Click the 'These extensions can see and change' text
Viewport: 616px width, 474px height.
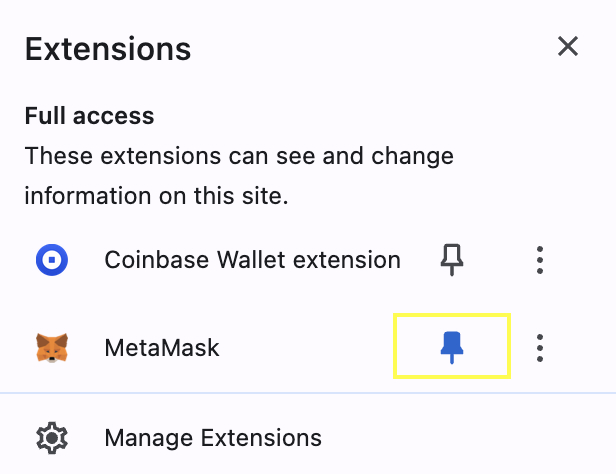click(239, 156)
